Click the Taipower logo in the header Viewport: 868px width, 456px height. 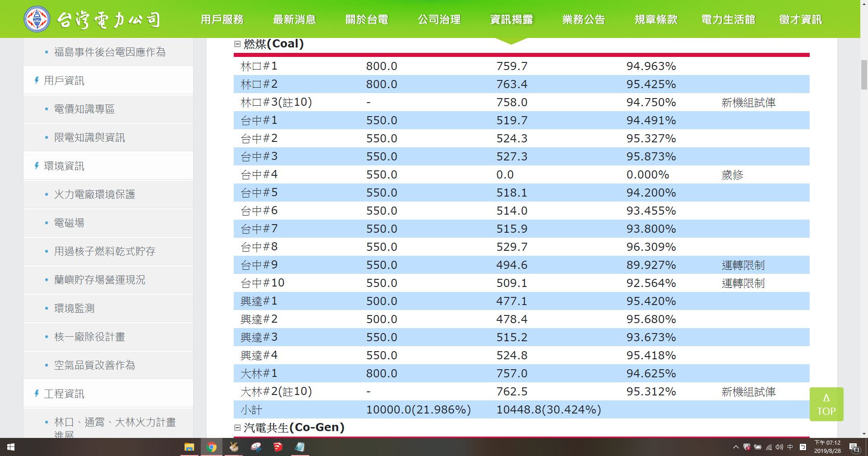92,19
